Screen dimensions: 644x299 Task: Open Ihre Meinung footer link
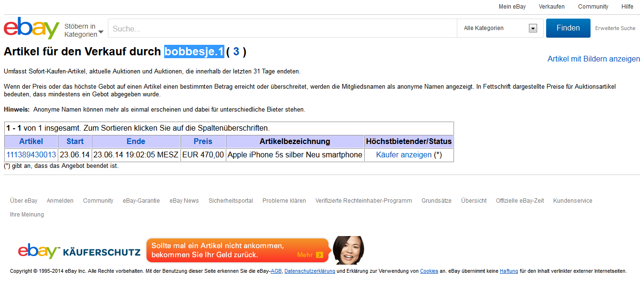click(27, 215)
